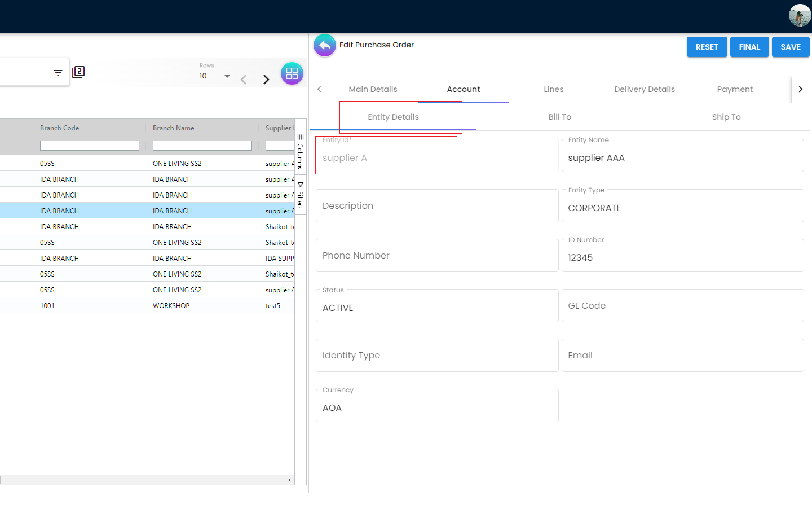Open the Columns side panel
The image size is (812, 508).
pyautogui.click(x=301, y=151)
